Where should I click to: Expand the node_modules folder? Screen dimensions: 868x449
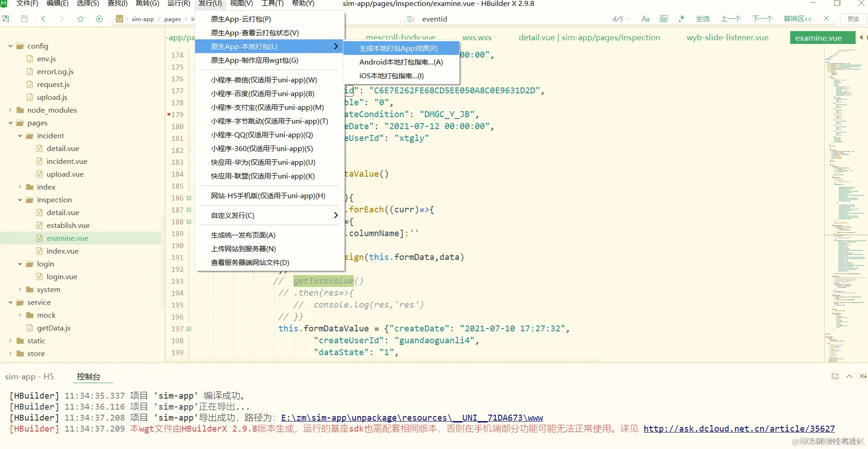pyautogui.click(x=10, y=110)
